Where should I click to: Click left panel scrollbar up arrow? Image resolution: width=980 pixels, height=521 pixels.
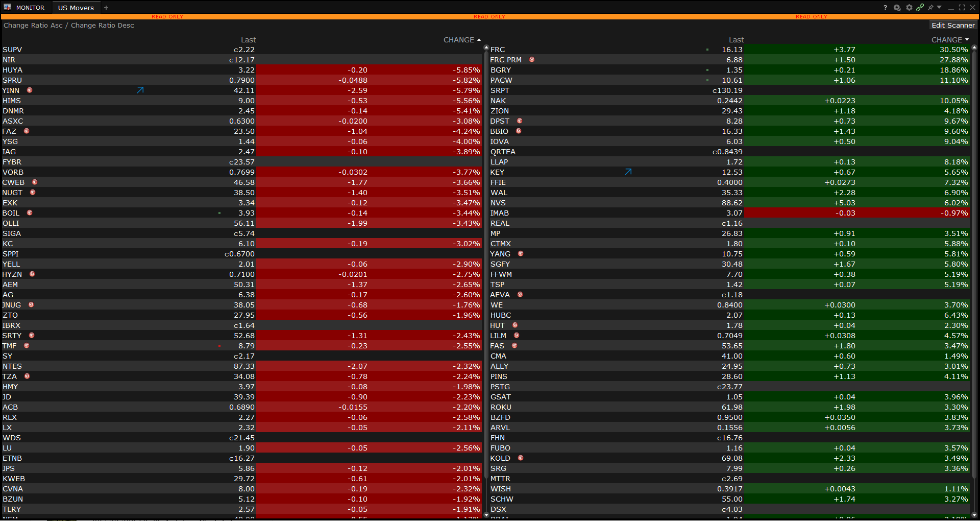coord(486,48)
